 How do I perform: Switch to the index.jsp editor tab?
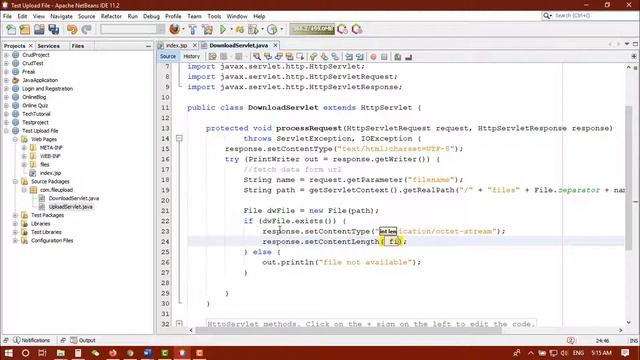pos(176,45)
